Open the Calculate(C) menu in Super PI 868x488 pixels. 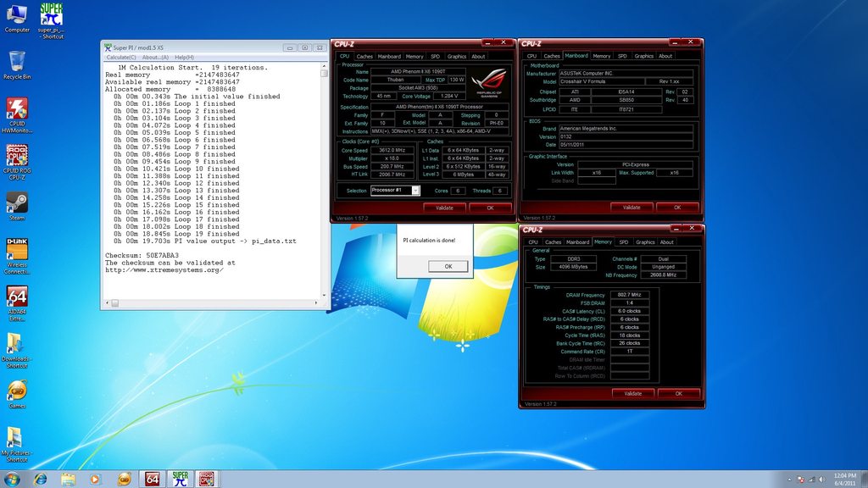(x=120, y=57)
